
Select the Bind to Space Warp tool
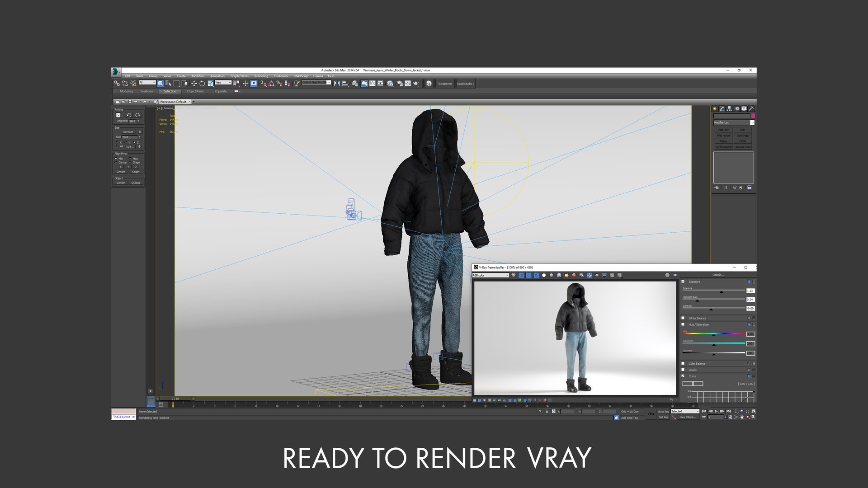pos(133,84)
